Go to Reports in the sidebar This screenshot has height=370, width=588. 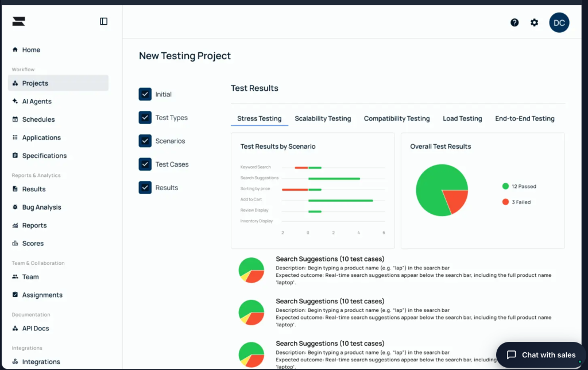34,225
